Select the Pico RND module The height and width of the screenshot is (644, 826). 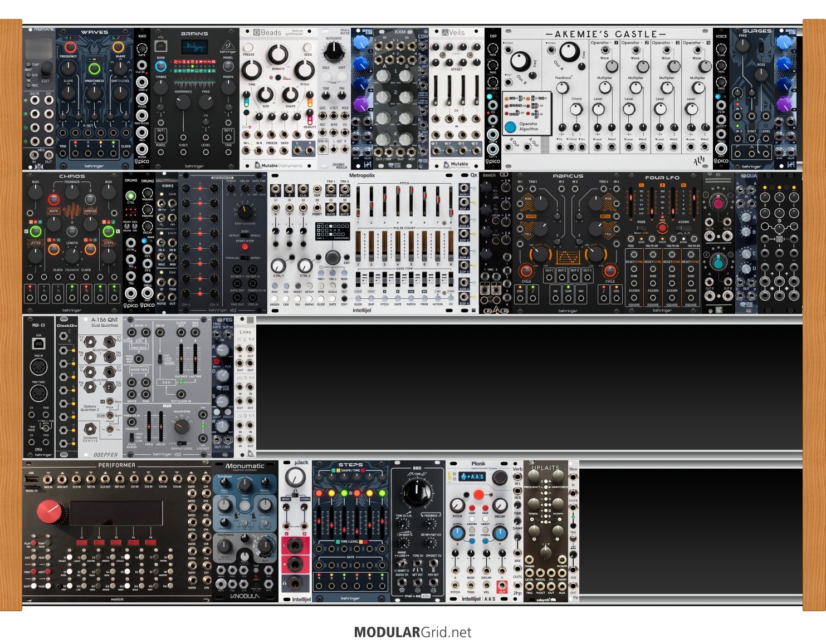[x=142, y=99]
